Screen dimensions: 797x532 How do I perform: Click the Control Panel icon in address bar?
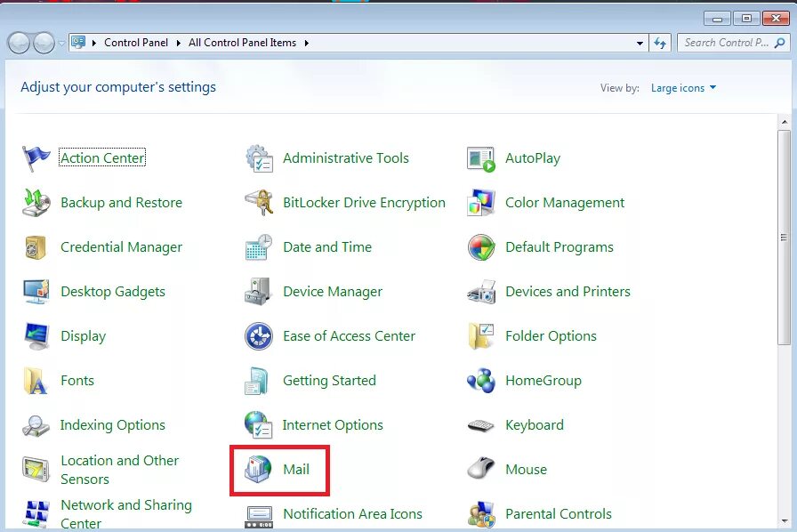(78, 42)
